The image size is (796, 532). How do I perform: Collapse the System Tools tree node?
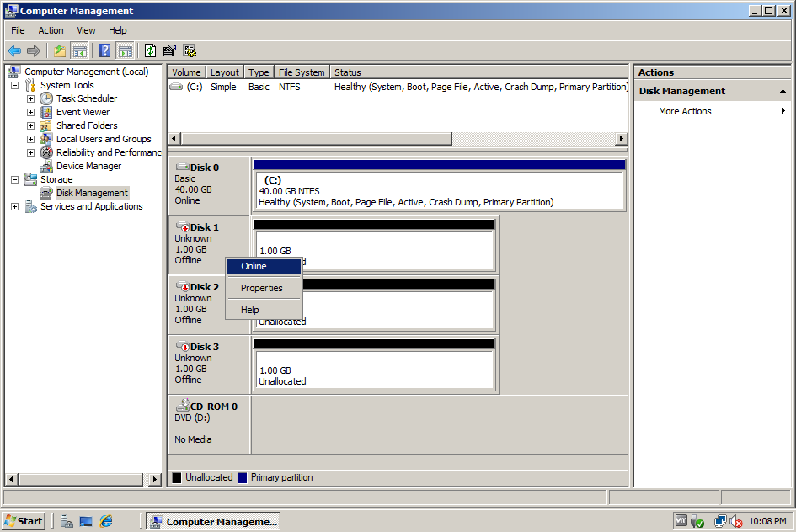[x=14, y=85]
